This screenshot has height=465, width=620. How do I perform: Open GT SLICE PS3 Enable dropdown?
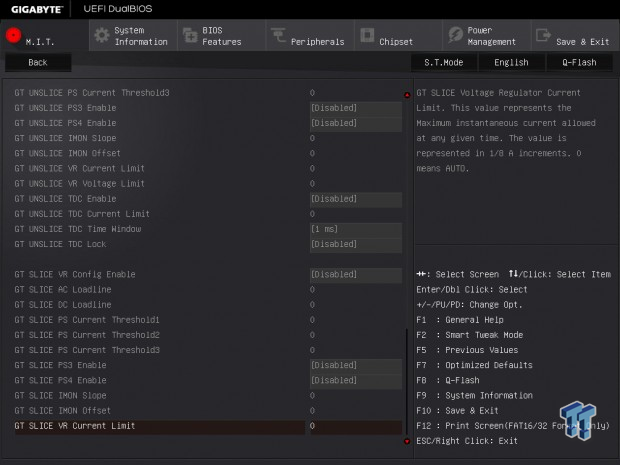[356, 365]
